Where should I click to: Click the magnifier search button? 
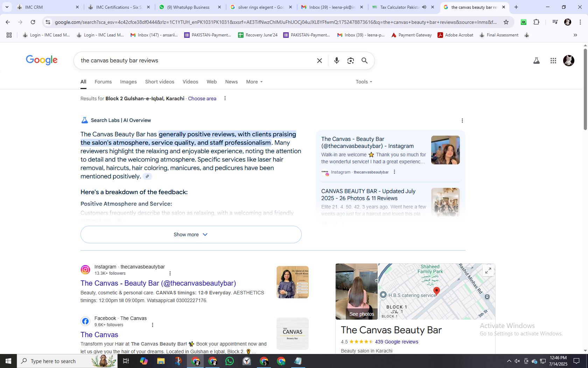(364, 61)
